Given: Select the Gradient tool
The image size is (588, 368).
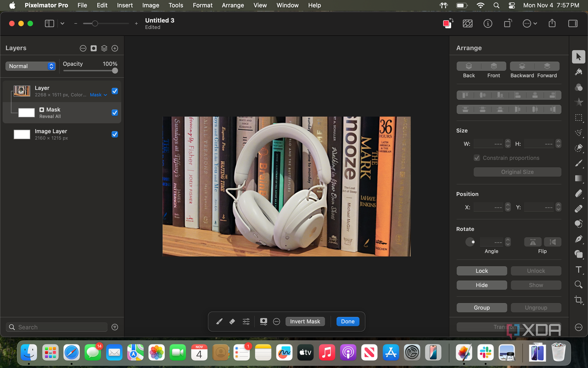Looking at the screenshot, I should point(578,178).
